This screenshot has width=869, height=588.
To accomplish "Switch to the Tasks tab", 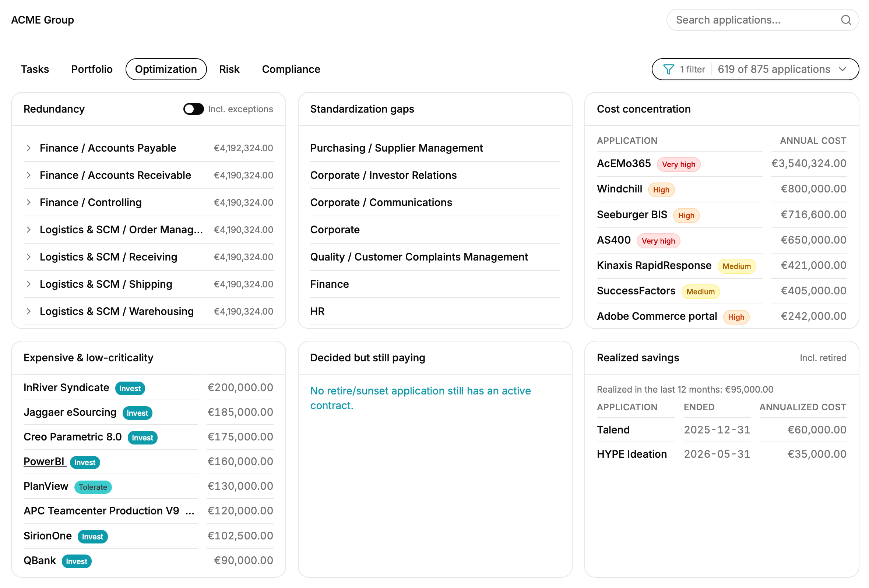I will pos(35,69).
